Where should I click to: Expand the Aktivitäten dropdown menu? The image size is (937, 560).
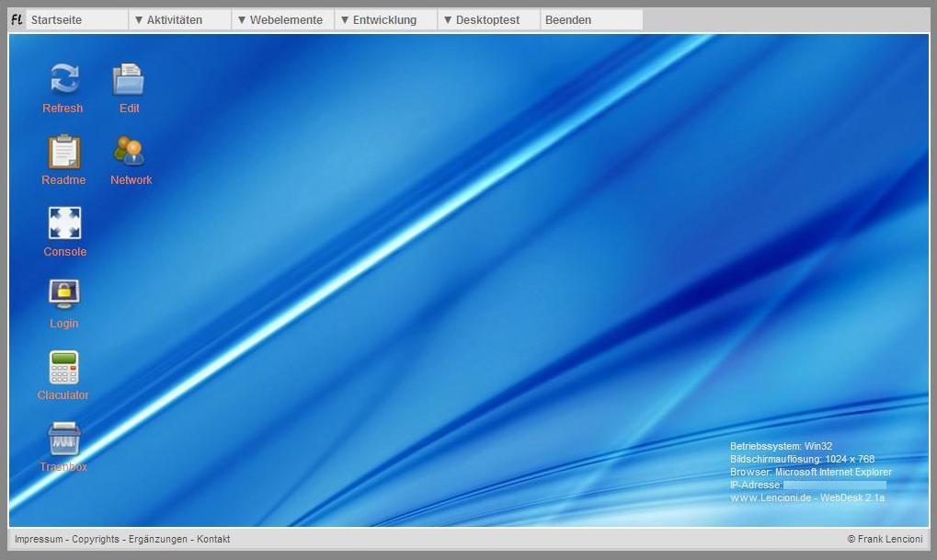tap(179, 19)
